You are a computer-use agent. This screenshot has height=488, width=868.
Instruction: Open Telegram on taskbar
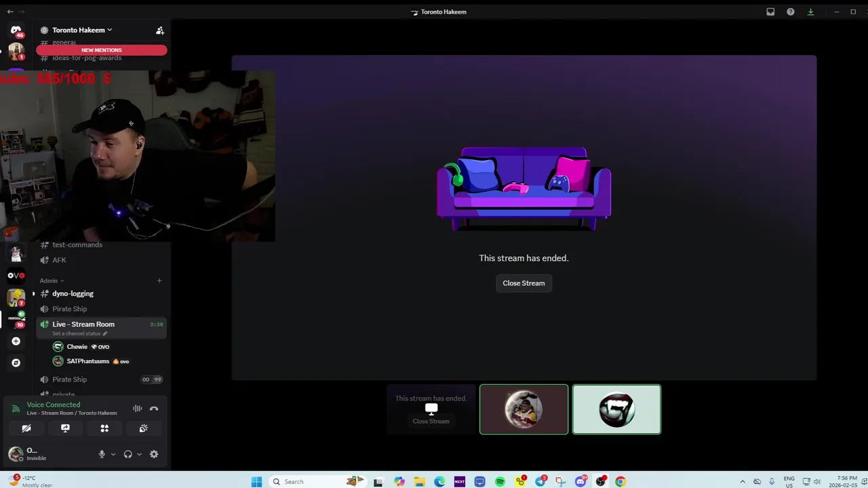click(540, 482)
